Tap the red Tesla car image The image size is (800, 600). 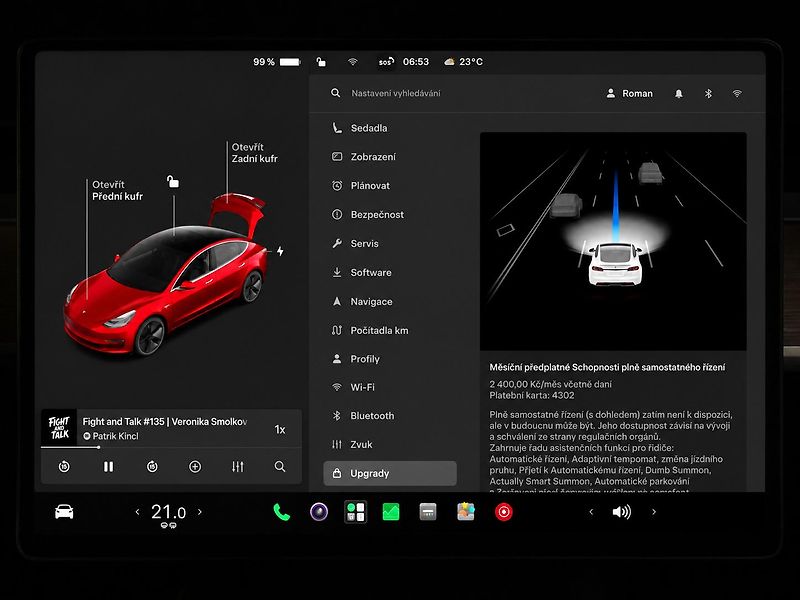click(x=167, y=276)
